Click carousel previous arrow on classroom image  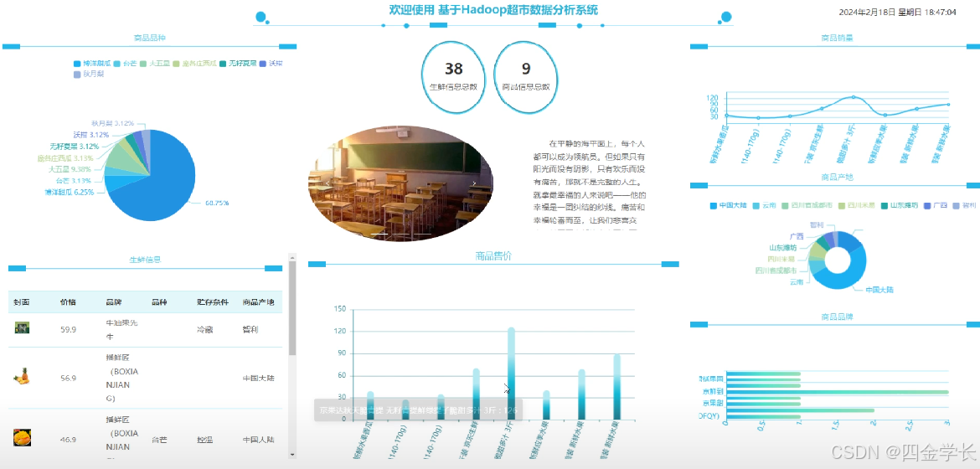coord(328,184)
